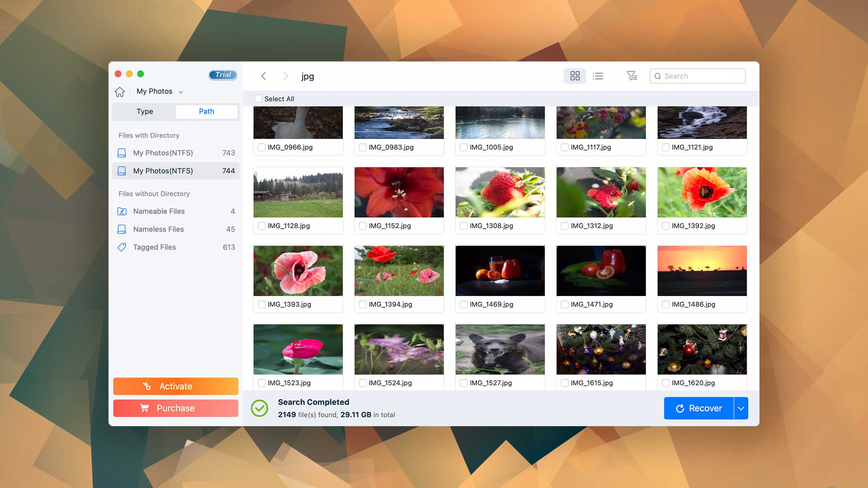
Task: Click the Nameable Files edit icon
Action: coord(122,211)
